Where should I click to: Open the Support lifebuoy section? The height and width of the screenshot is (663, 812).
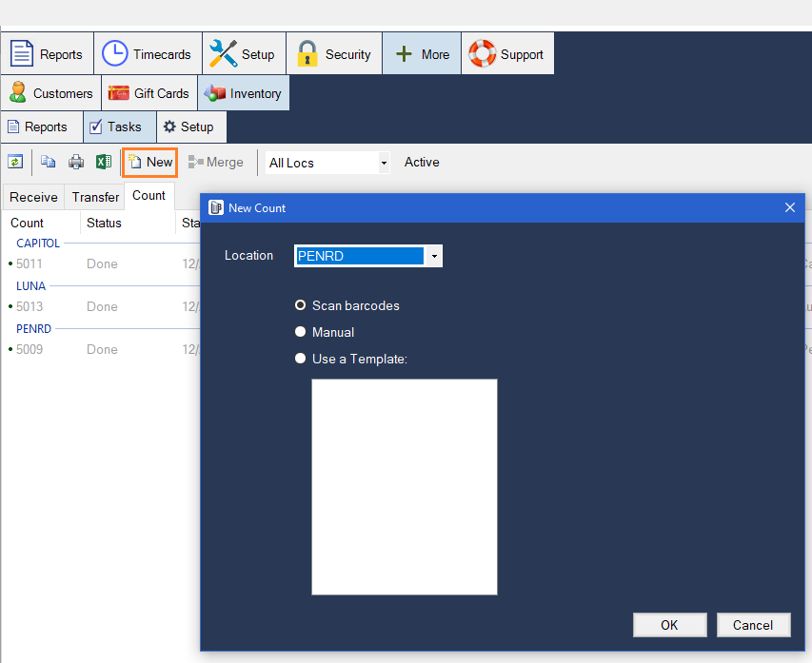click(507, 54)
